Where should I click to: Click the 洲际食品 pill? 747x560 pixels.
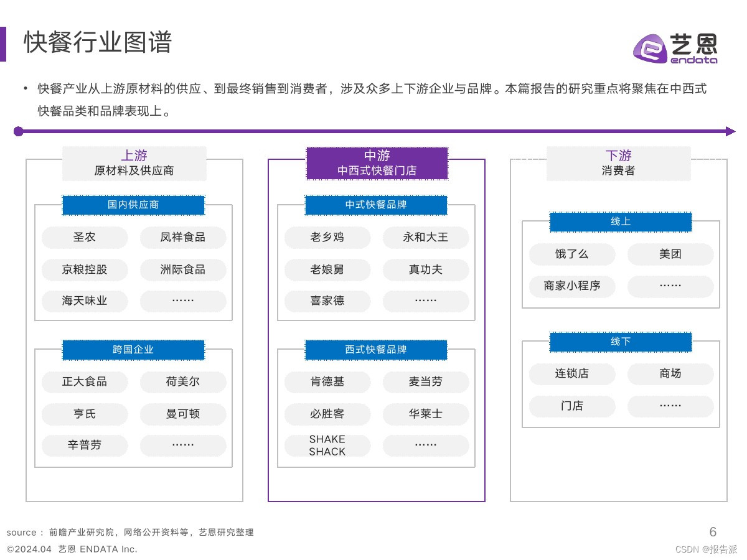183,270
